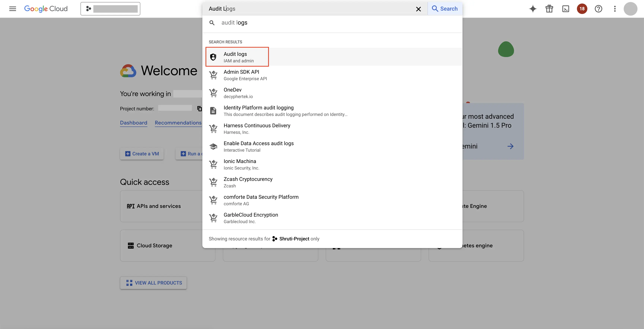The height and width of the screenshot is (329, 644).
Task: Open the Kubernetes engine quick access card
Action: pyautogui.click(x=493, y=246)
